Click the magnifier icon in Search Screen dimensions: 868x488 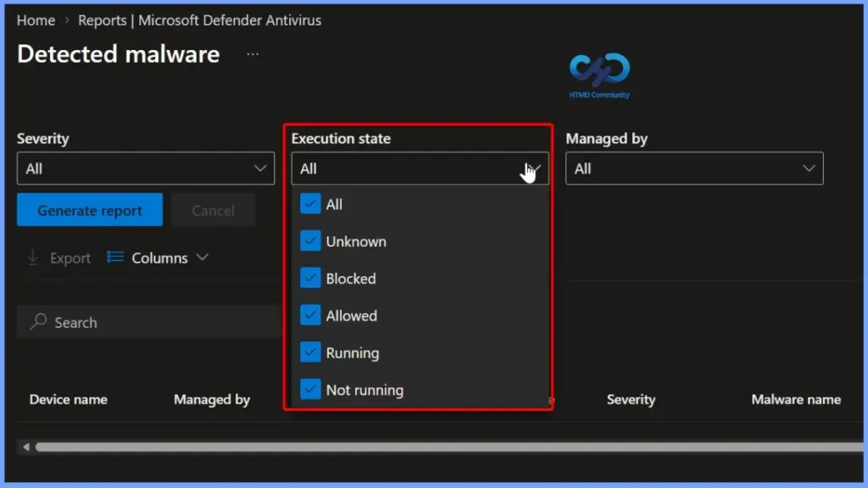[38, 321]
